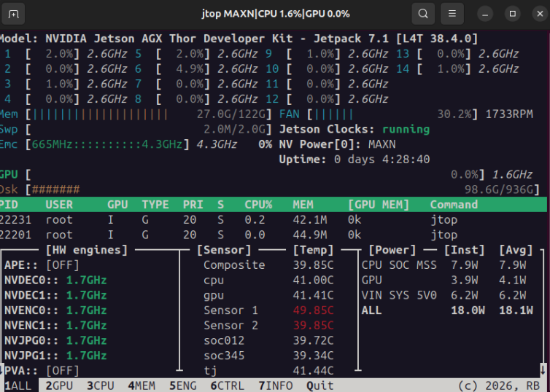Switch to the 4MEM page tab
Viewport: 550px width, 392px height.
(142, 385)
